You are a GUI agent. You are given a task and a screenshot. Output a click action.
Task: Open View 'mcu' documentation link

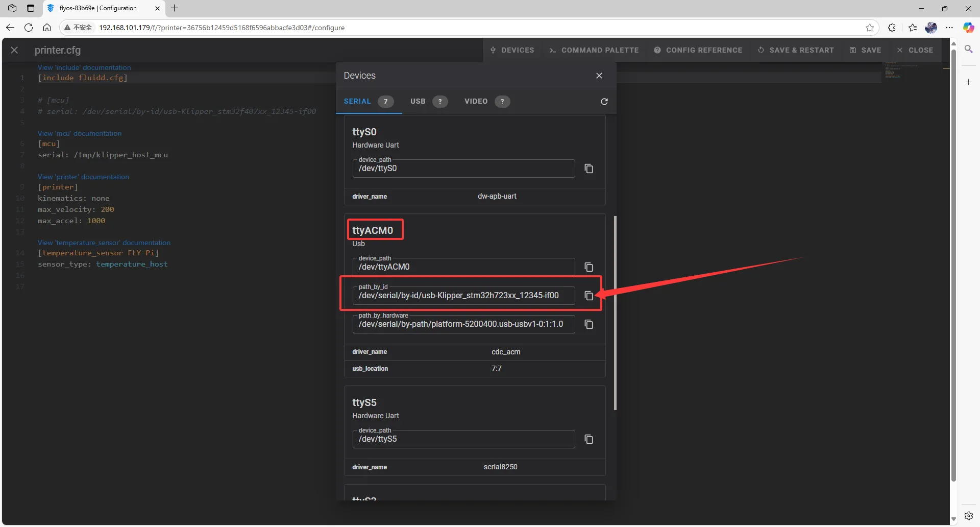(x=80, y=133)
